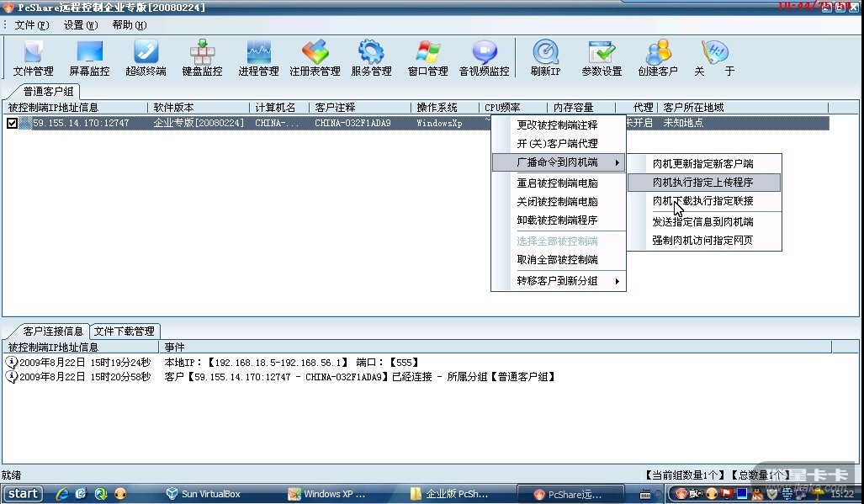Select log entry 15时20分58秒

[85, 377]
